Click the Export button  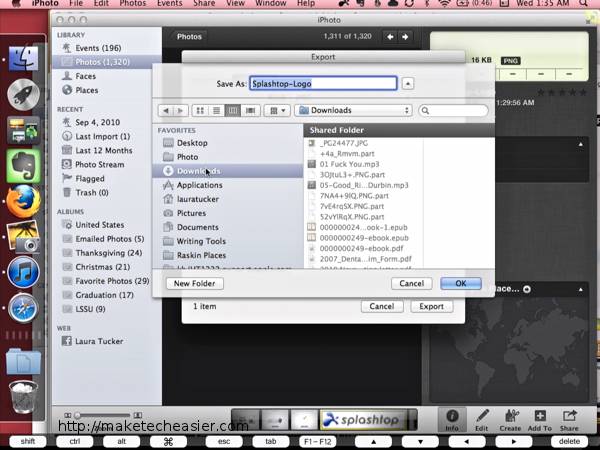(x=432, y=307)
